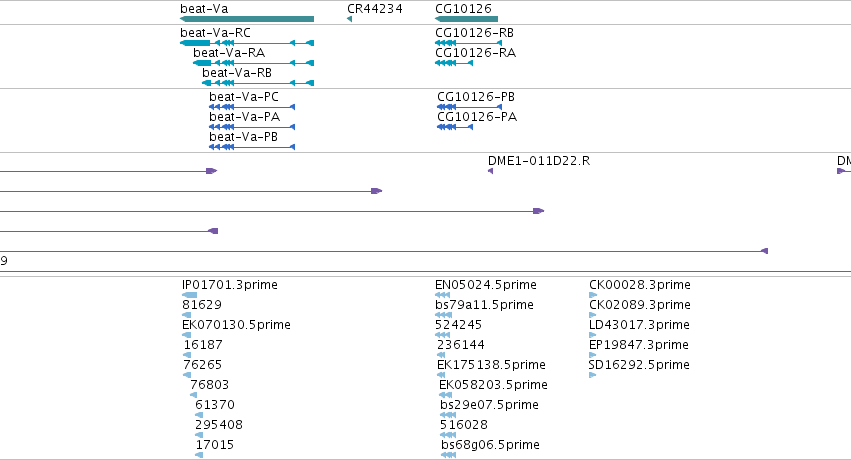
Task: Select the 516028 EST label
Action: (464, 425)
